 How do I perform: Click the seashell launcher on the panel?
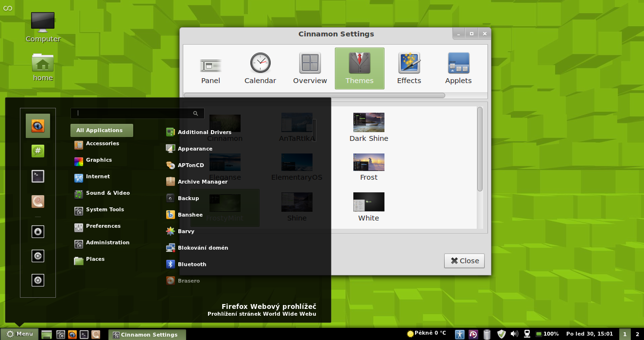point(96,334)
